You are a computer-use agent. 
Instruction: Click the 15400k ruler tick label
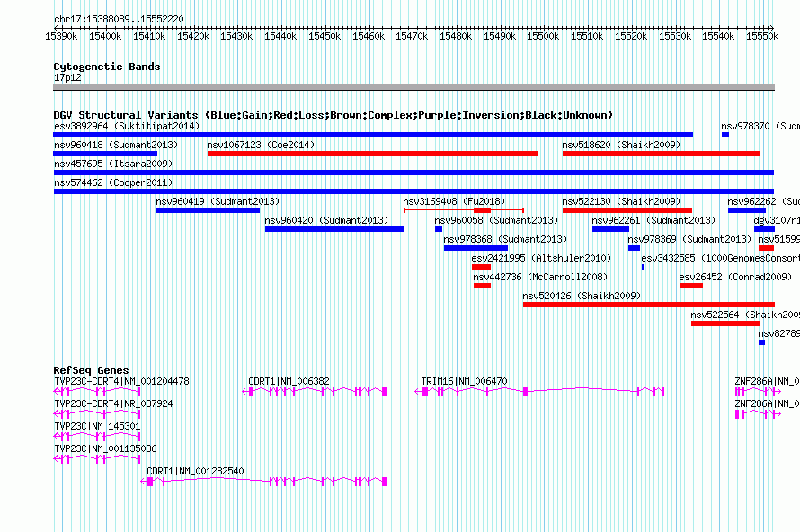pyautogui.click(x=105, y=36)
